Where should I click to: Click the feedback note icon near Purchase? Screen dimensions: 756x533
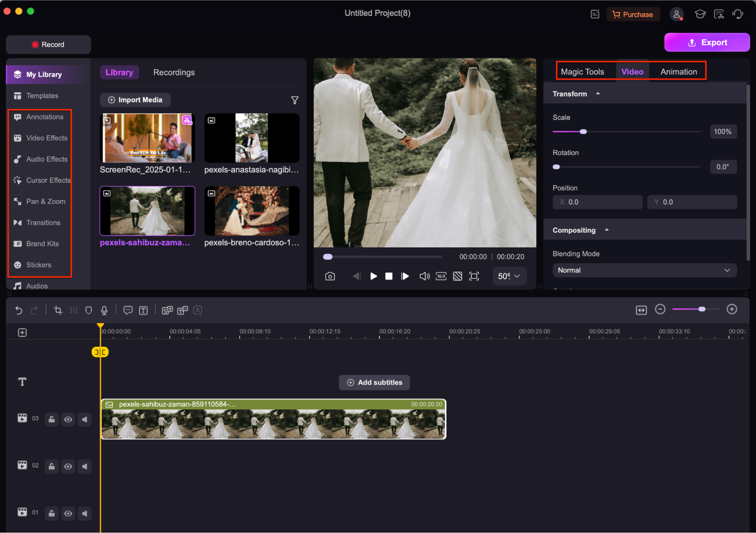tap(595, 14)
